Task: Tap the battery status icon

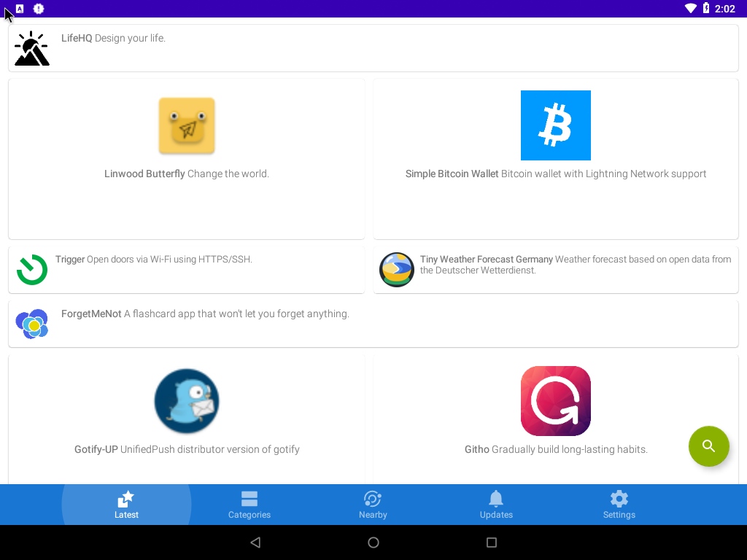Action: point(706,8)
